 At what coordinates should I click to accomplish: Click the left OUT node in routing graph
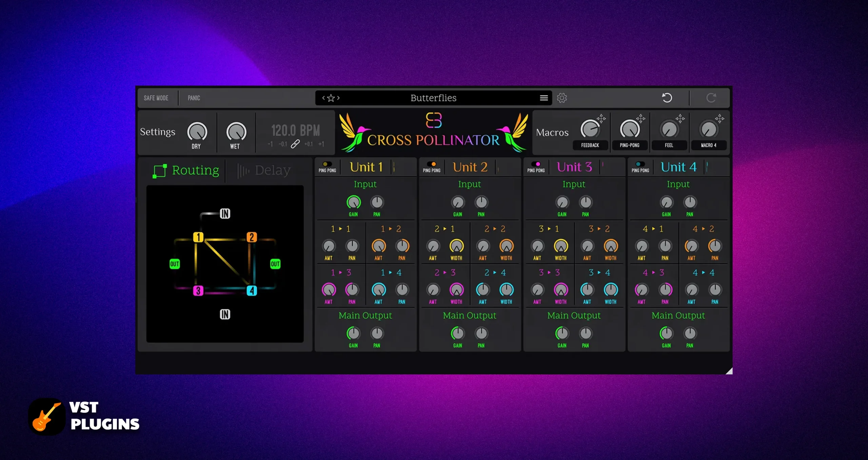pyautogui.click(x=175, y=264)
